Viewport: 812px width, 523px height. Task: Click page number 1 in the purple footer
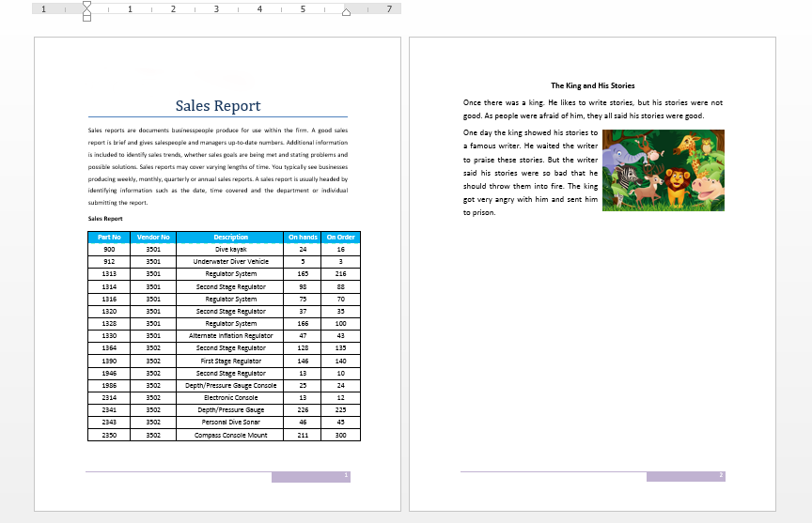point(346,475)
